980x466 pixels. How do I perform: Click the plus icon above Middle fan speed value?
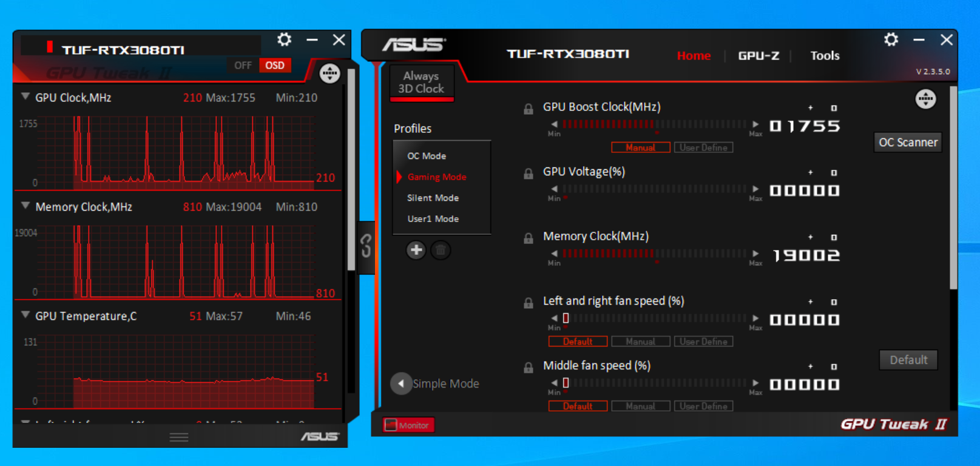click(x=810, y=366)
